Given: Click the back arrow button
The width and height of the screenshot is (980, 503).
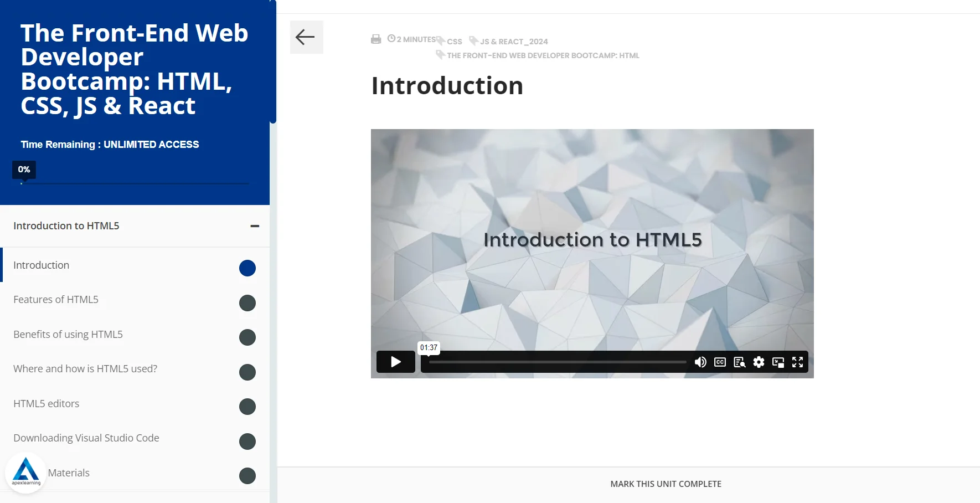Looking at the screenshot, I should tap(306, 37).
